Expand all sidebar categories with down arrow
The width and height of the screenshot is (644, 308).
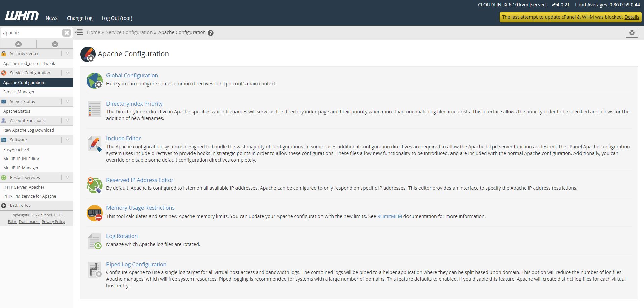click(x=55, y=44)
